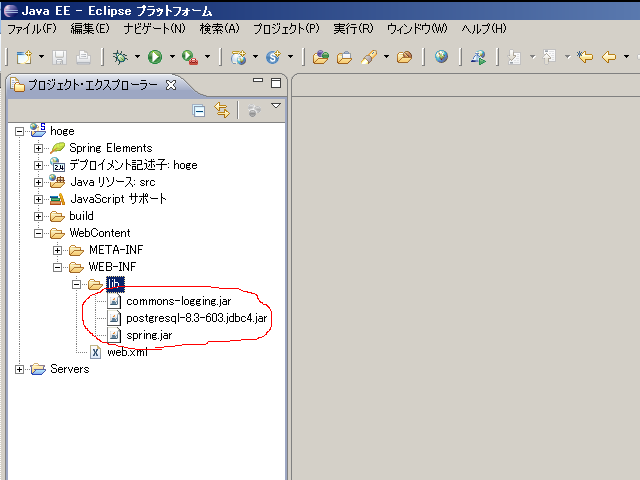Collapse the WebContent folder

tap(38, 233)
